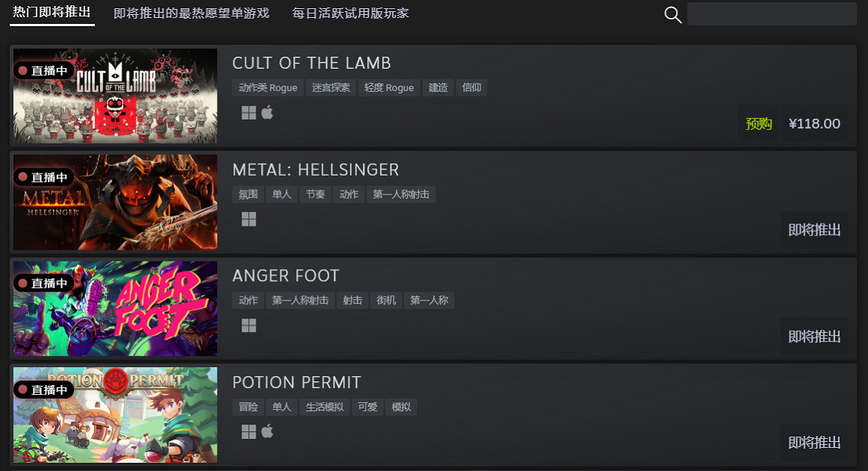The image size is (868, 471).
Task: Switch to the 热门即将推出 tab
Action: tap(52, 12)
